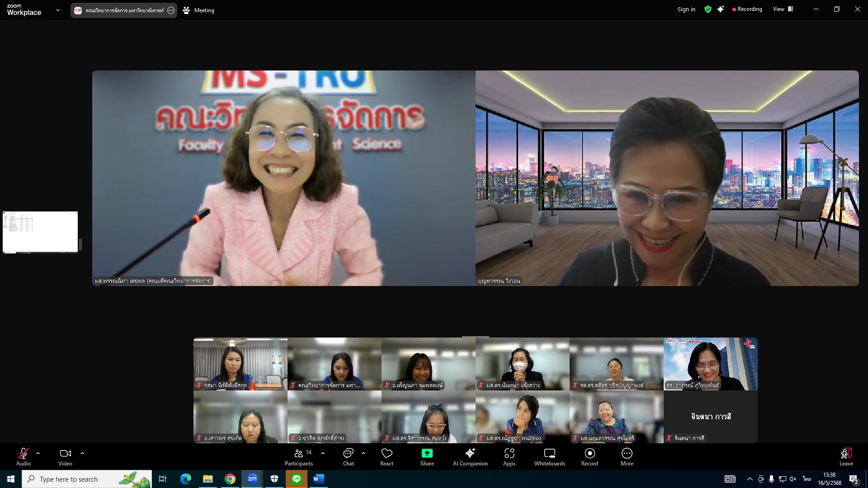Open Participants list

tap(299, 456)
